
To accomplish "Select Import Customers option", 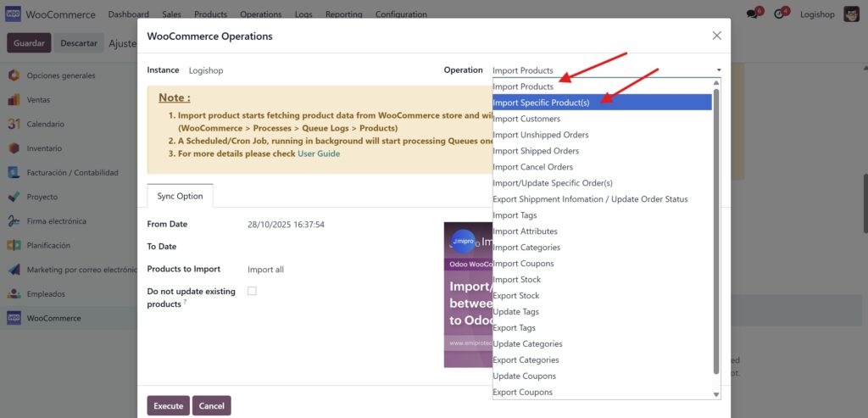I will [602, 119].
